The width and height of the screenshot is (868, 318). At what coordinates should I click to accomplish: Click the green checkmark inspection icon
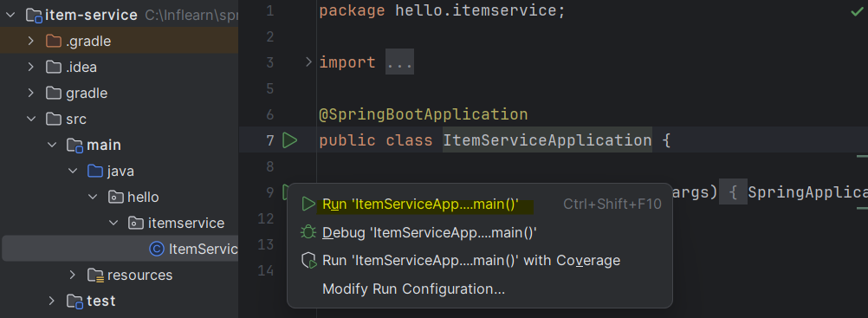tap(856, 11)
